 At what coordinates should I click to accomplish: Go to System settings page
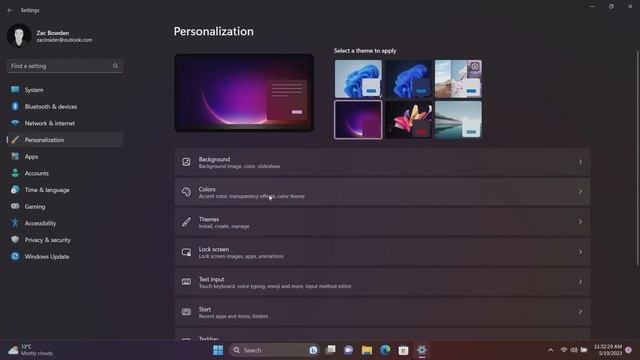tap(65, 90)
